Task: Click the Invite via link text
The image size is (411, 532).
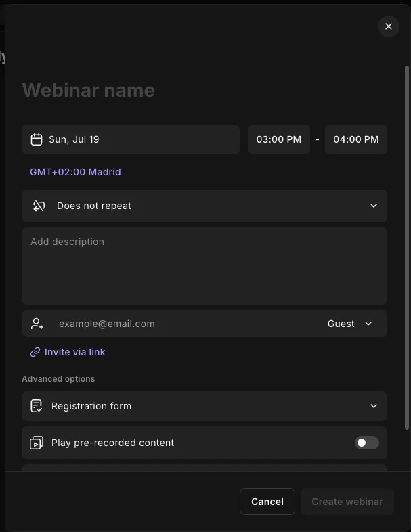Action: tap(75, 352)
